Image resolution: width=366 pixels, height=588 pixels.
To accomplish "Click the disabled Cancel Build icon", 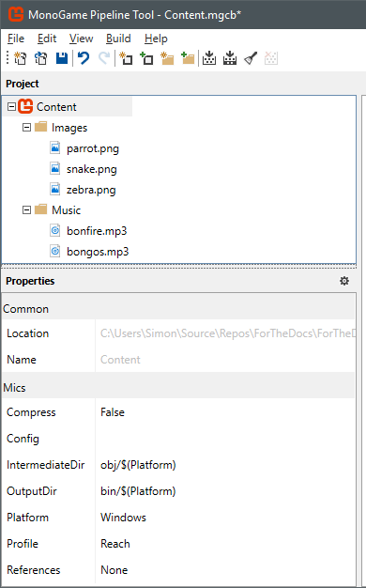I will [271, 58].
